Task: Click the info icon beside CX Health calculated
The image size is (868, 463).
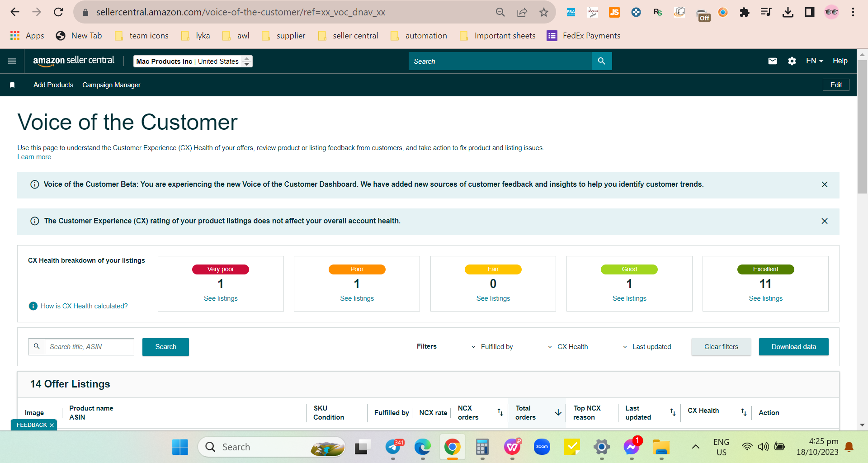Action: 33,306
